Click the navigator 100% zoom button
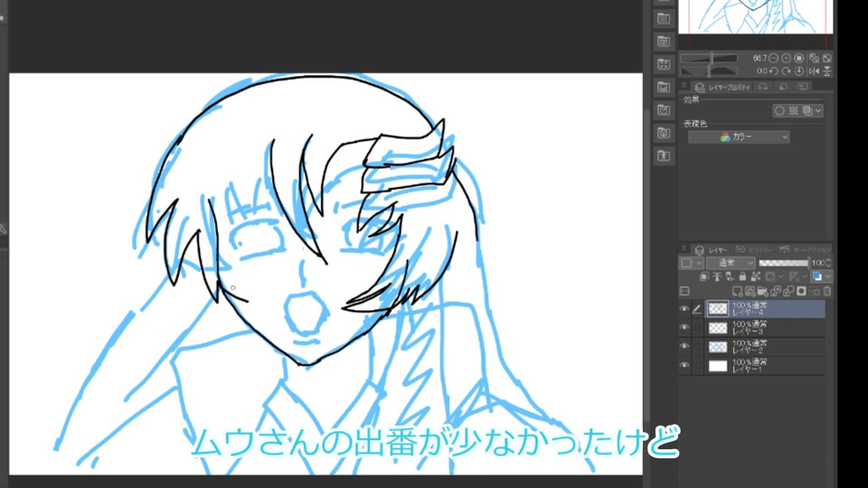The height and width of the screenshot is (488, 868). [x=798, y=58]
